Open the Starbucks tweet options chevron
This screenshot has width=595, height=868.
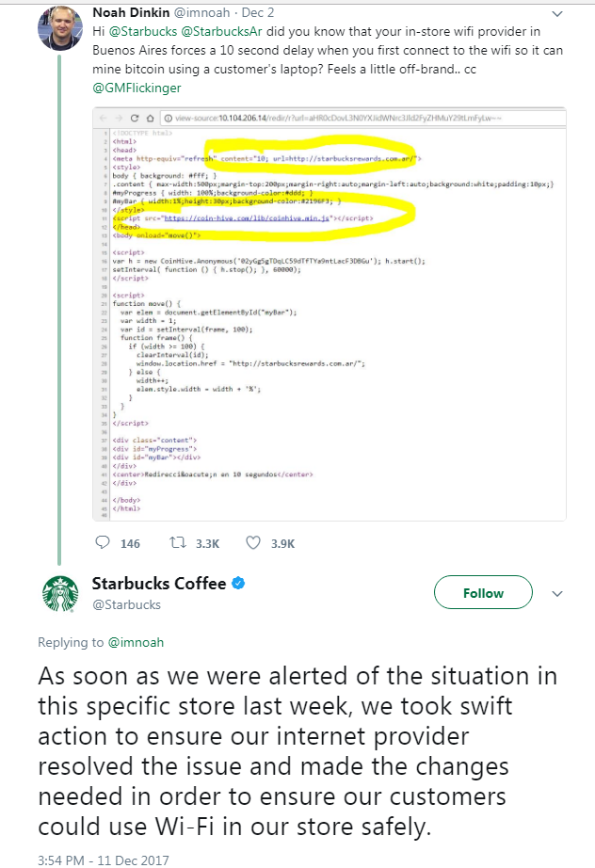[556, 594]
